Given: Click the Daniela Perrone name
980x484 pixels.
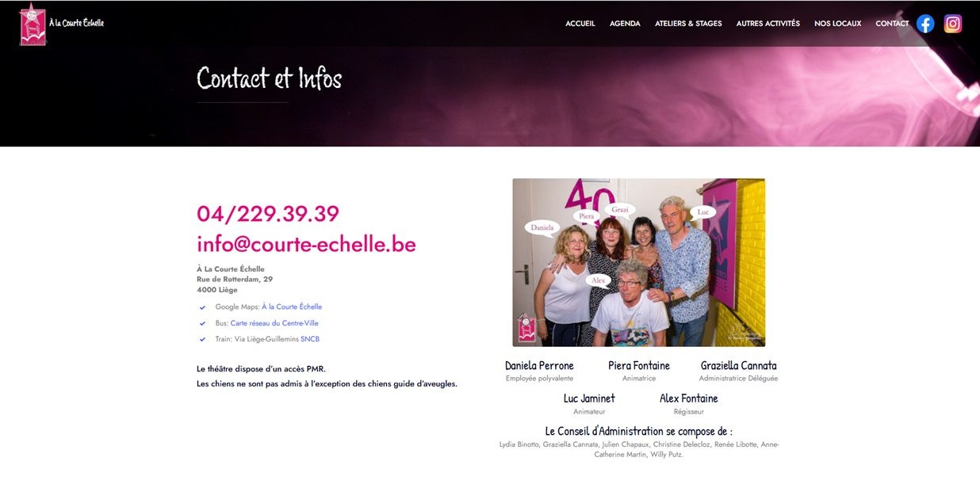Looking at the screenshot, I should coord(539,365).
